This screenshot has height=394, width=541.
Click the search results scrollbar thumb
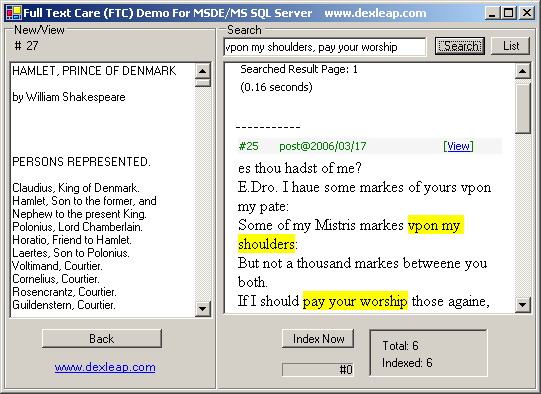tap(523, 108)
